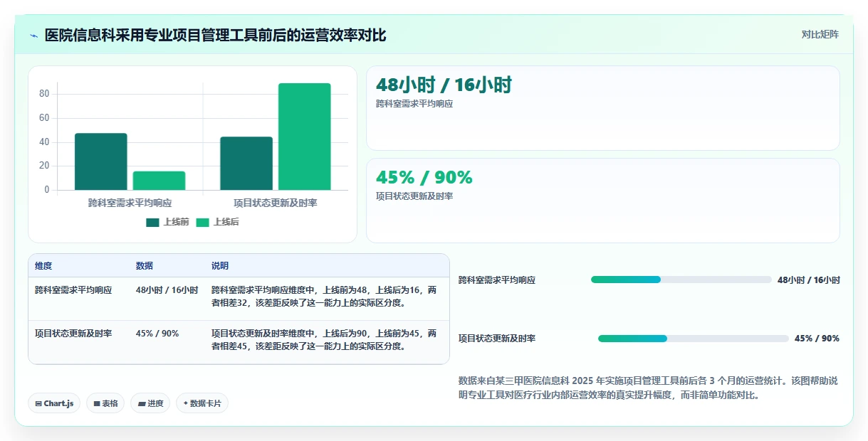
Task: Click the 对比矩阵 label in header
Action: pyautogui.click(x=820, y=34)
